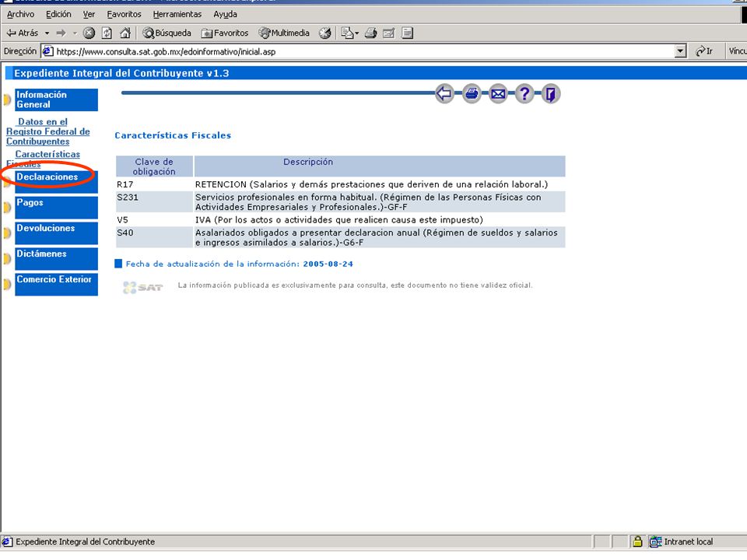Open the Características Fiscales sidebar link

click(x=43, y=159)
